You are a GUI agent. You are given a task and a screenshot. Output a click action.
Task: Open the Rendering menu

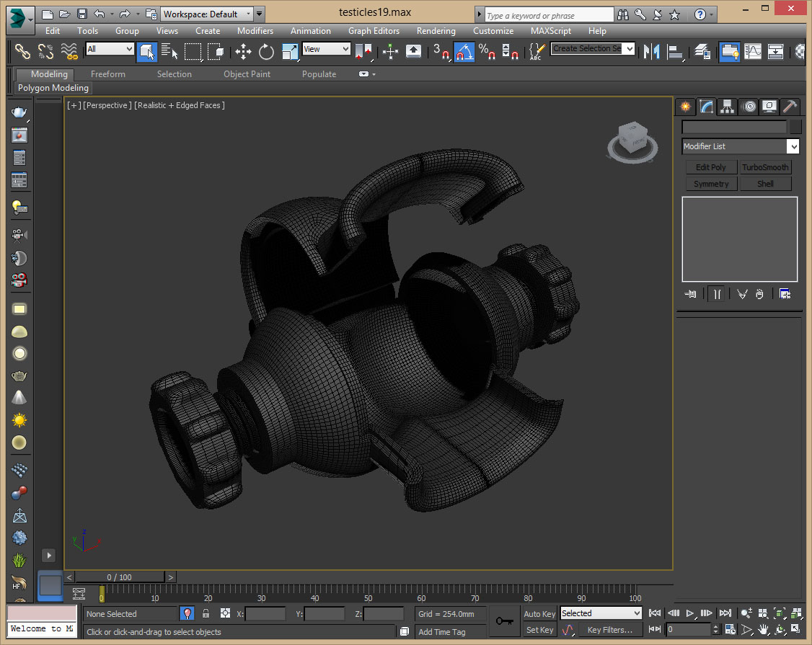(x=436, y=31)
